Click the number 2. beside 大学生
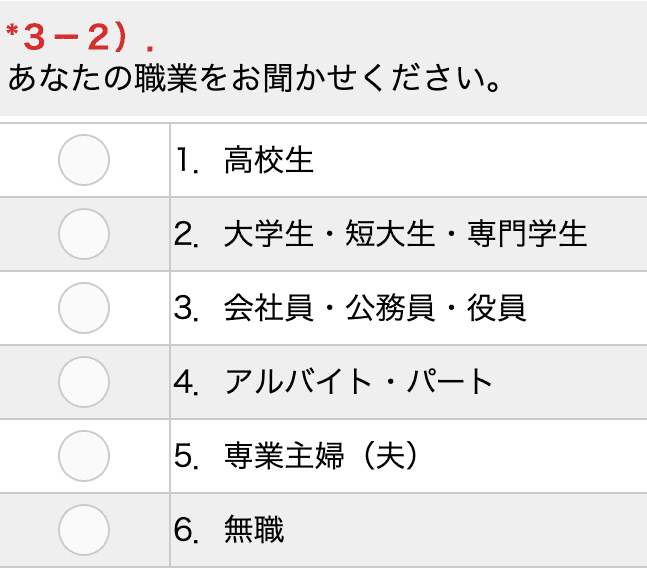Viewport: 647px width, 570px height. coord(186,234)
